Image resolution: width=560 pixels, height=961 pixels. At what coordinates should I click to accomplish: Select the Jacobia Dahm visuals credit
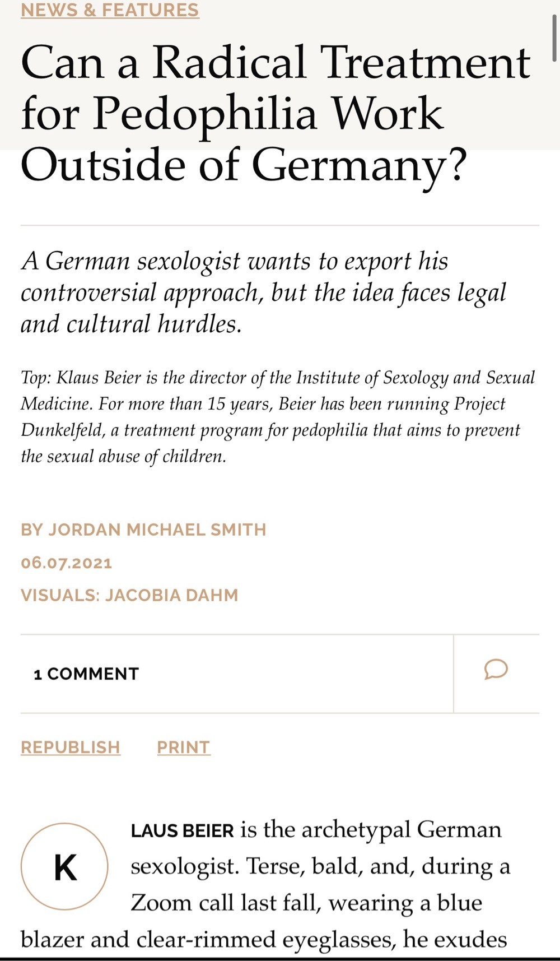171,595
